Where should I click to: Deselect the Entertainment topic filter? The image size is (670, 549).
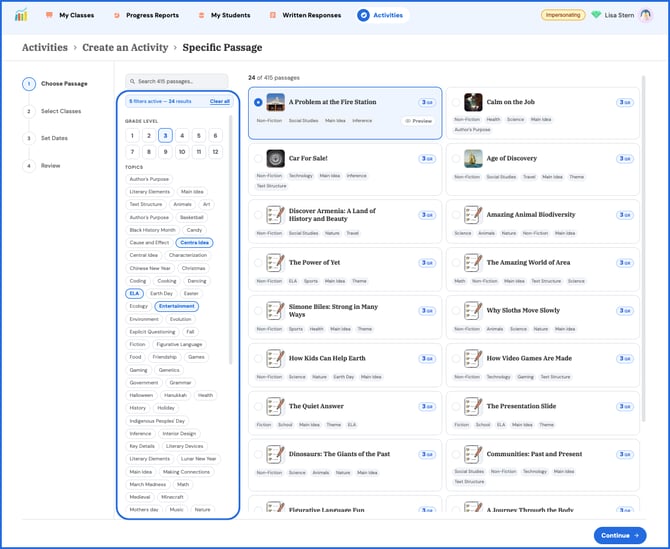pyautogui.click(x=176, y=306)
